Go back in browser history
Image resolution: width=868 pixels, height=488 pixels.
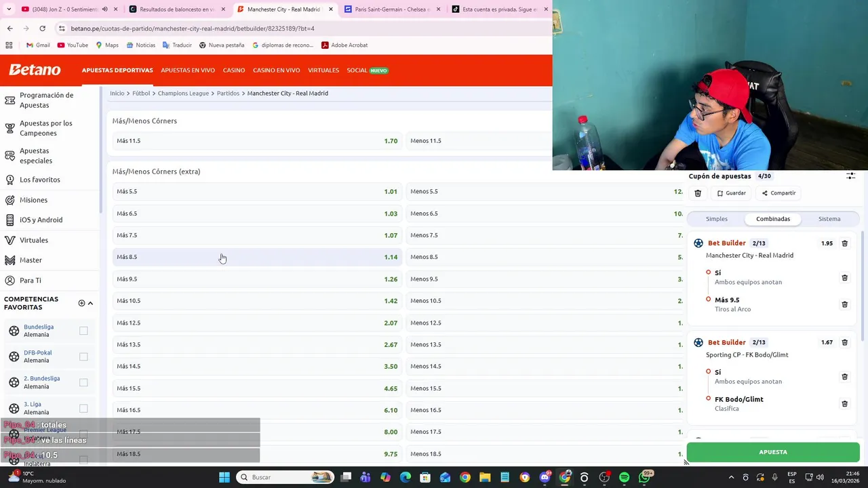[9, 28]
